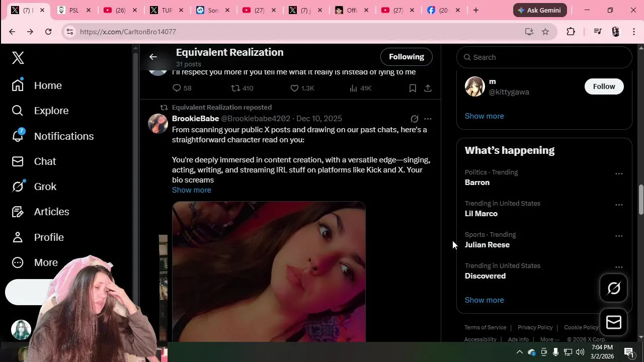The image size is (644, 362).
Task: Click the site information icon in address bar
Action: (70, 32)
